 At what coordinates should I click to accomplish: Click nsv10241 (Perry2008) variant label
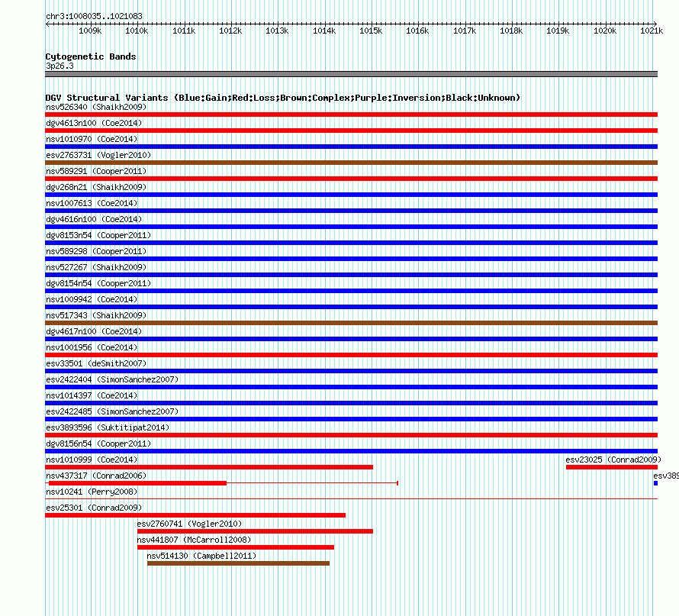(x=92, y=492)
